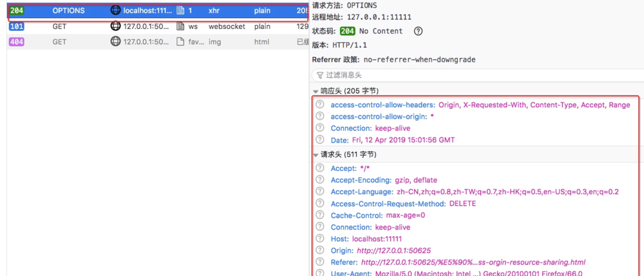Click help icon for access-control-allow-origin header
Screen dimensions: 644x276
320,117
